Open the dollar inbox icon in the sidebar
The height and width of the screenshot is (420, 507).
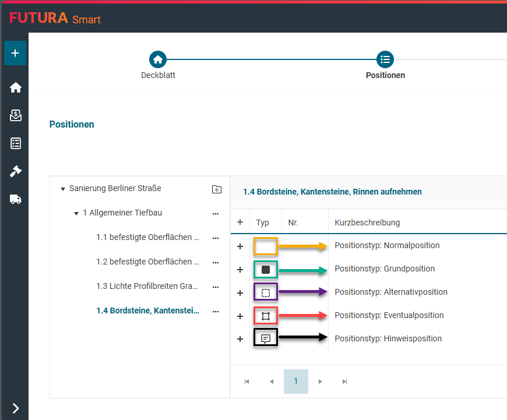click(16, 115)
